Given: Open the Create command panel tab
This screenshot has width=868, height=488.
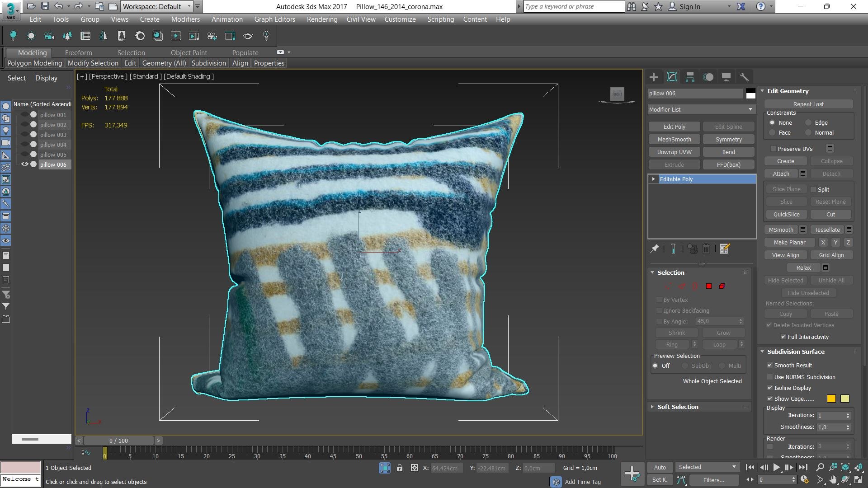Looking at the screenshot, I should [x=654, y=77].
